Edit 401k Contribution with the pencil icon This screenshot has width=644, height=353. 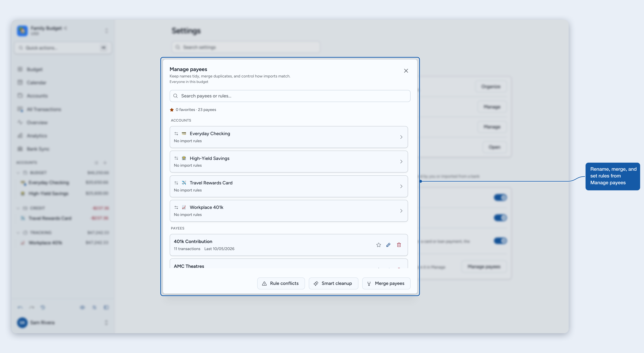[x=388, y=245]
